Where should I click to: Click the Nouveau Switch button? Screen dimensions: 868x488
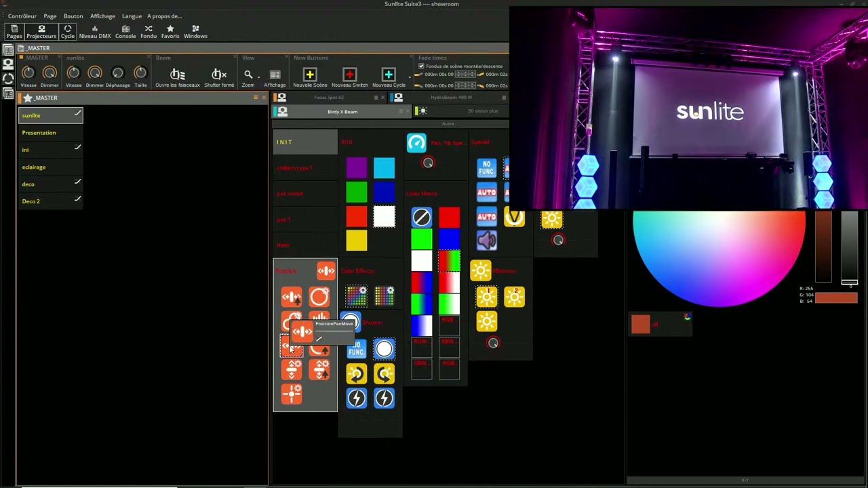(x=350, y=77)
